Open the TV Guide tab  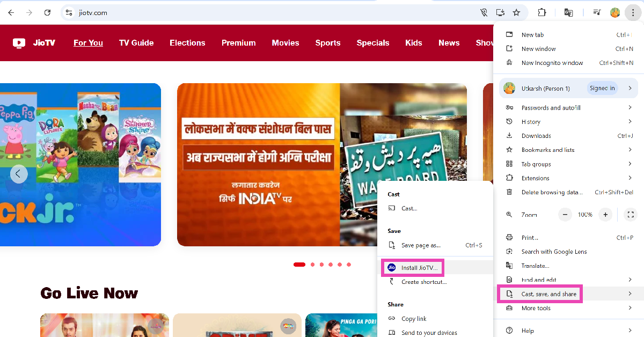click(136, 43)
